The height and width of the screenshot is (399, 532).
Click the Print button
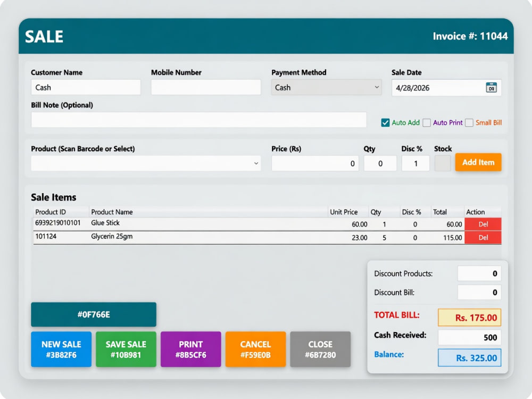tap(190, 349)
